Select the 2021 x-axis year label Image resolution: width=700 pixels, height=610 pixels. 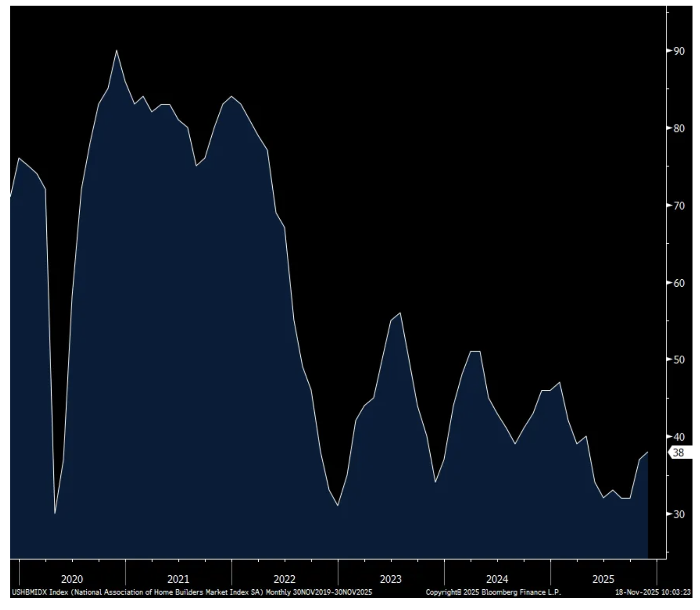pyautogui.click(x=178, y=579)
